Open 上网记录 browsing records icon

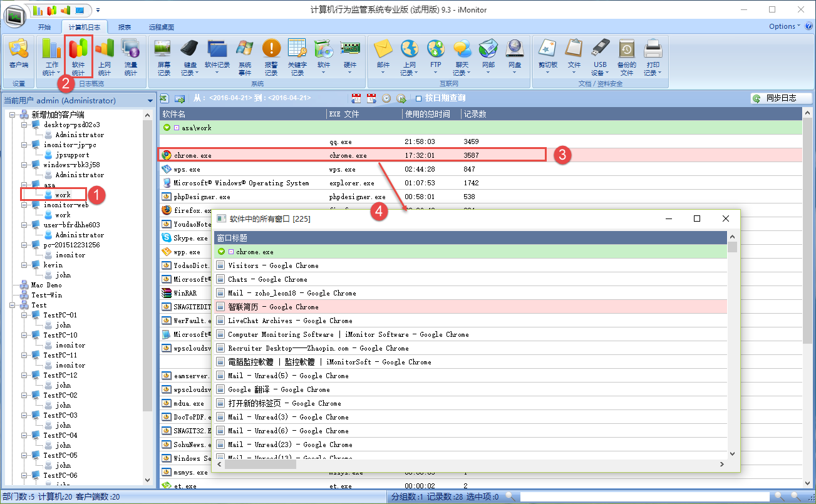coord(409,56)
